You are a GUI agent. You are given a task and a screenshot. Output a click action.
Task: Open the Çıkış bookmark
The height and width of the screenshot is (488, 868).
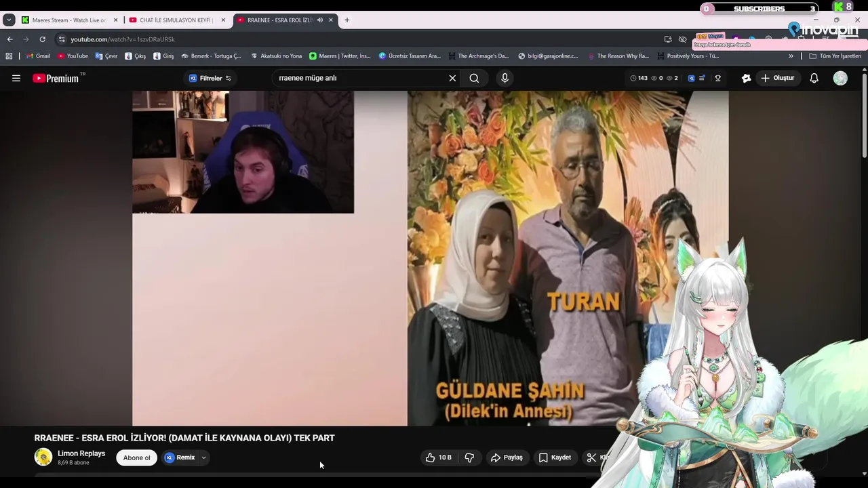tap(136, 56)
